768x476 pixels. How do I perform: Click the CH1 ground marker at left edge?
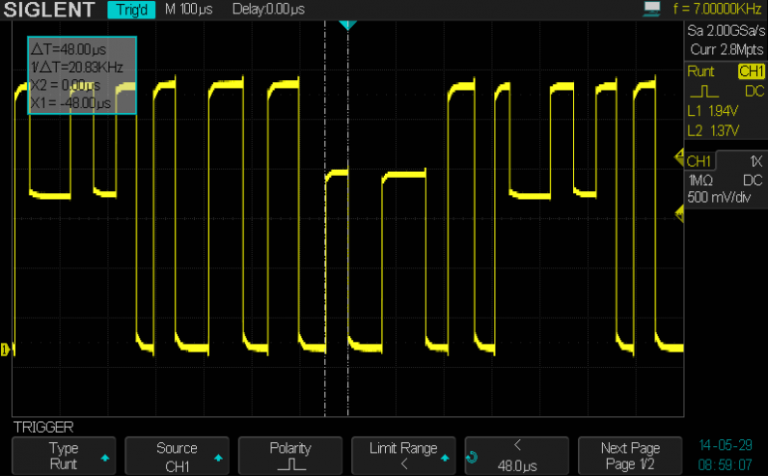(6, 349)
